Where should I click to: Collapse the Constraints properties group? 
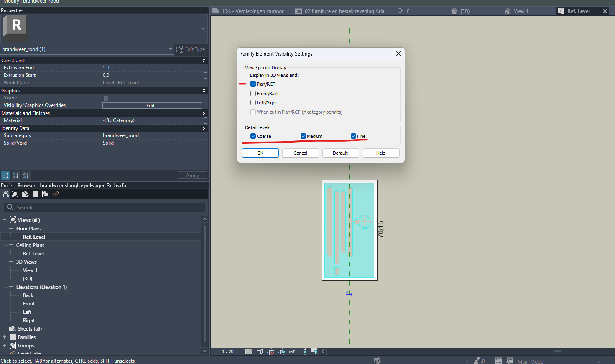pyautogui.click(x=204, y=61)
